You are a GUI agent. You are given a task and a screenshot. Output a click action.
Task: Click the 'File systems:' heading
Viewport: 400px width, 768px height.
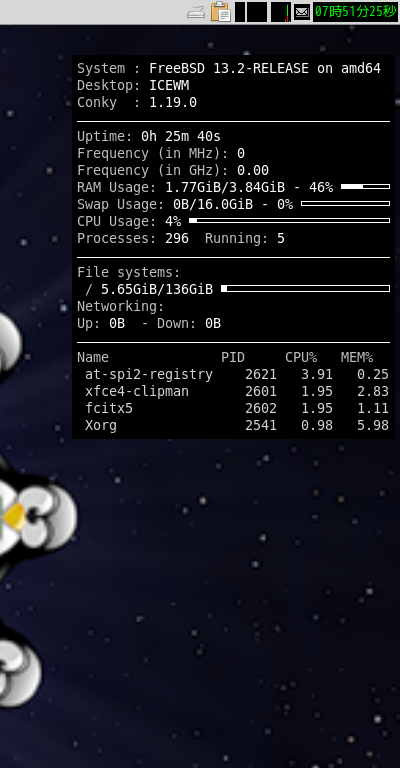(129, 272)
